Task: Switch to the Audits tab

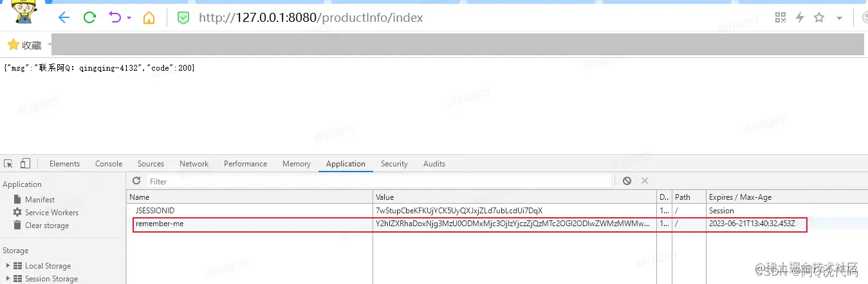Action: coord(434,164)
